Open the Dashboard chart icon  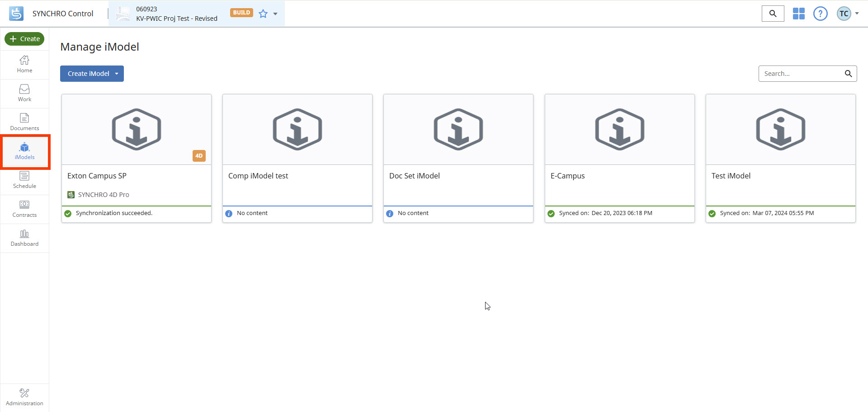tap(24, 238)
